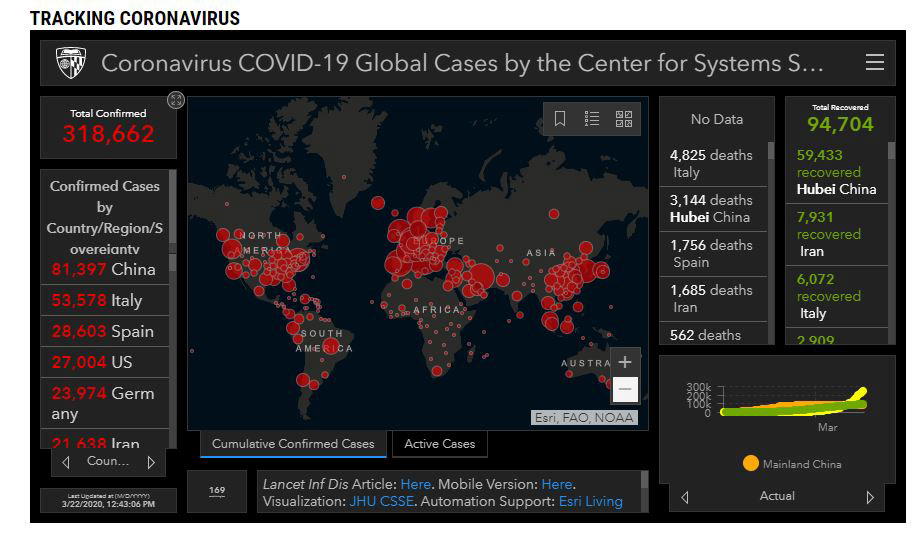Viewport: 922px width, 541px height.
Task: Follow the JHU CSSE link
Action: point(382,501)
